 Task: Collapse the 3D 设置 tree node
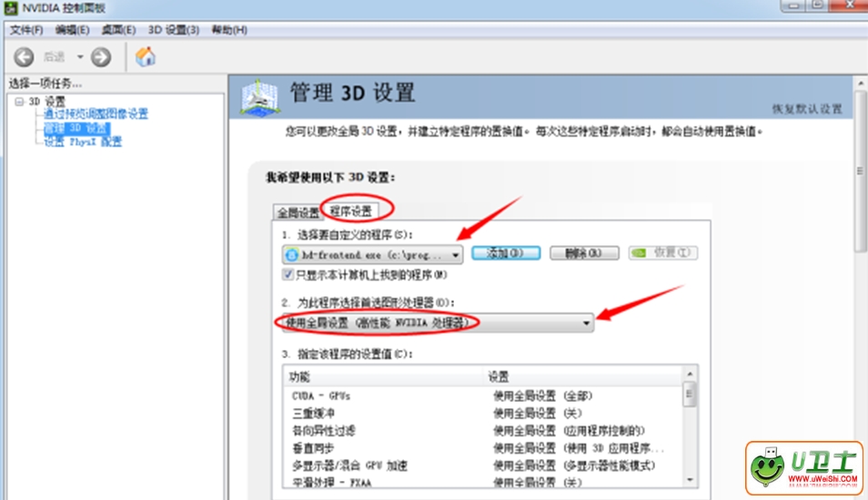pyautogui.click(x=19, y=102)
